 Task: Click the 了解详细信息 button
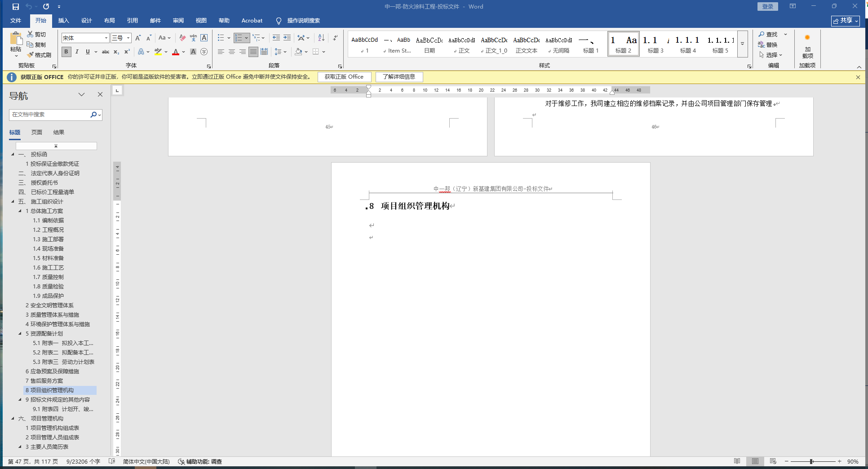click(x=399, y=77)
